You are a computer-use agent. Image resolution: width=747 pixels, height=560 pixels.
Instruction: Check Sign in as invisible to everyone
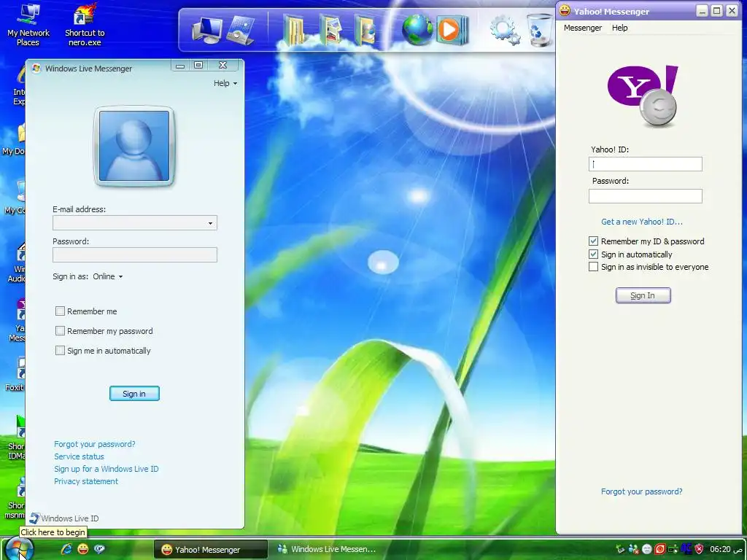click(x=593, y=267)
